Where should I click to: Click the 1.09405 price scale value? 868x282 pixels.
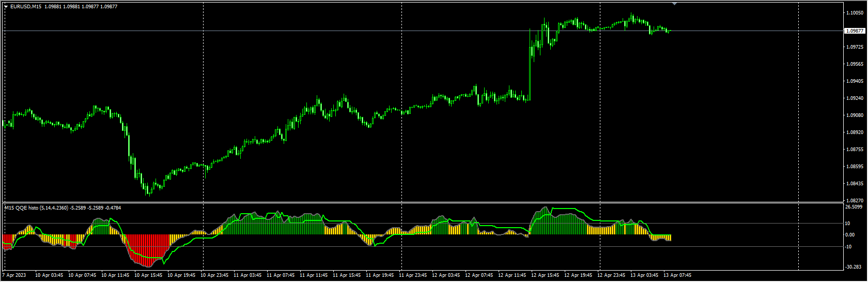[x=855, y=81]
